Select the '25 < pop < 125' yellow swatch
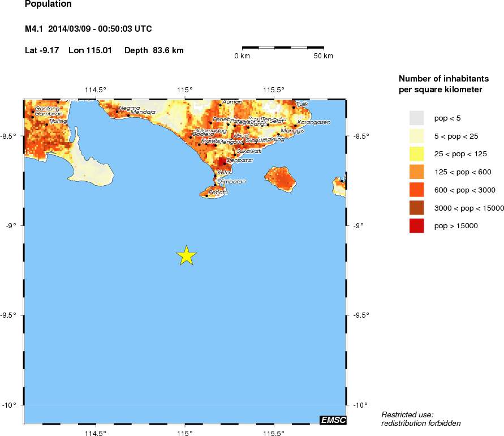The image size is (504, 436). coord(416,153)
